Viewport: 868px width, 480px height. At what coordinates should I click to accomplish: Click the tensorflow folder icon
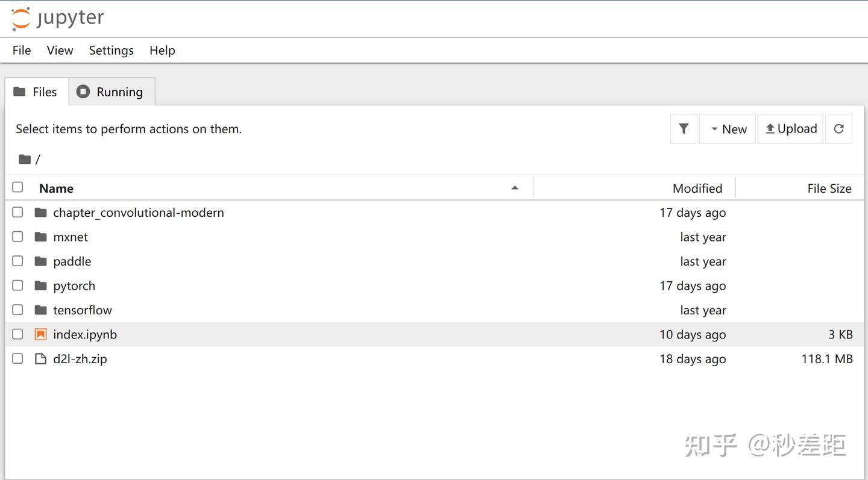[x=40, y=310]
